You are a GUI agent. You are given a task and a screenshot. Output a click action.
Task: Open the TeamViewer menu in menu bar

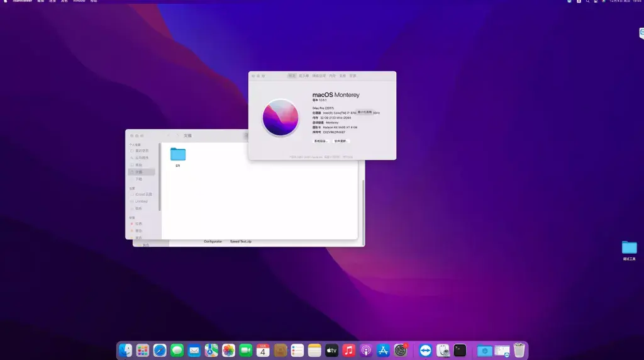point(22,1)
